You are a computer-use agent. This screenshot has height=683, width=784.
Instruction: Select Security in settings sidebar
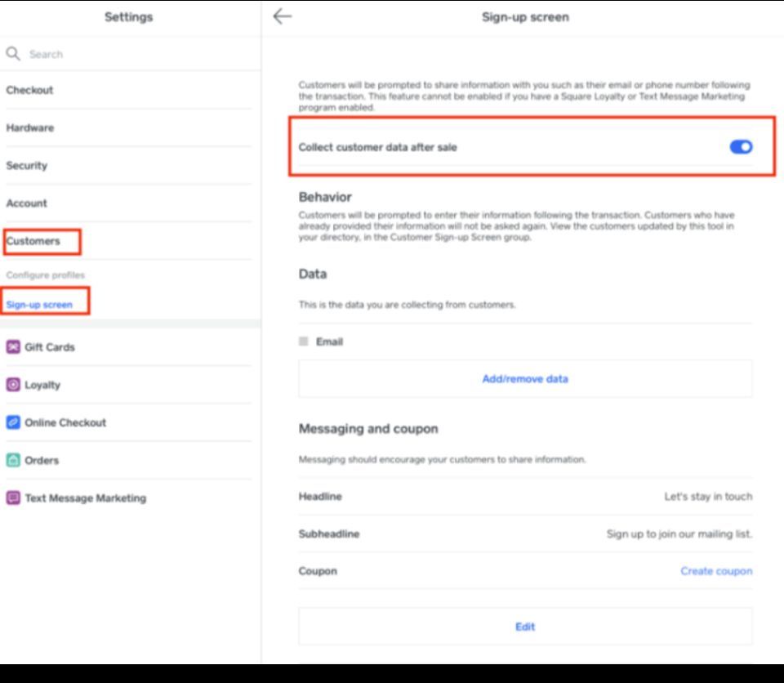pos(27,166)
